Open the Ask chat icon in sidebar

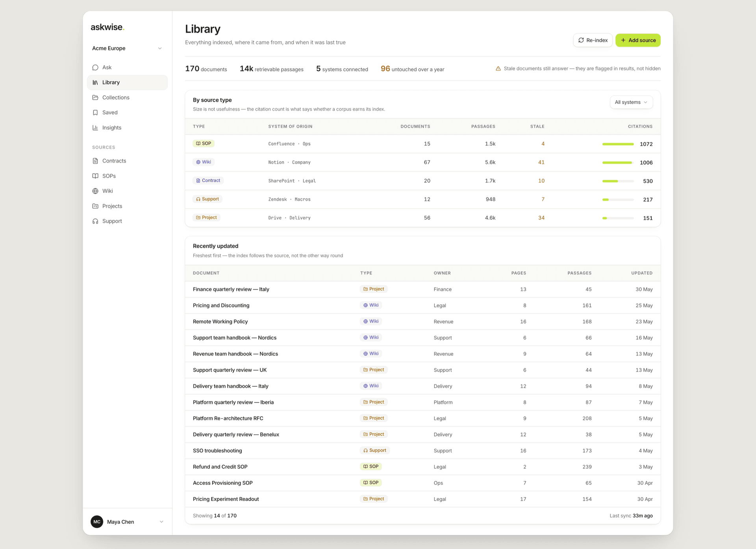[x=95, y=67]
